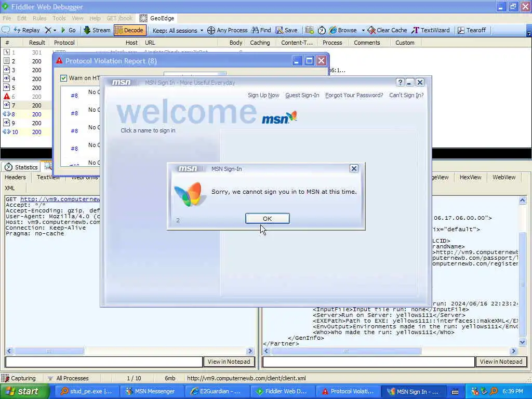Switch to E2Guardian taskbar item
Image resolution: width=532 pixels, height=399 pixels.
pos(218,392)
